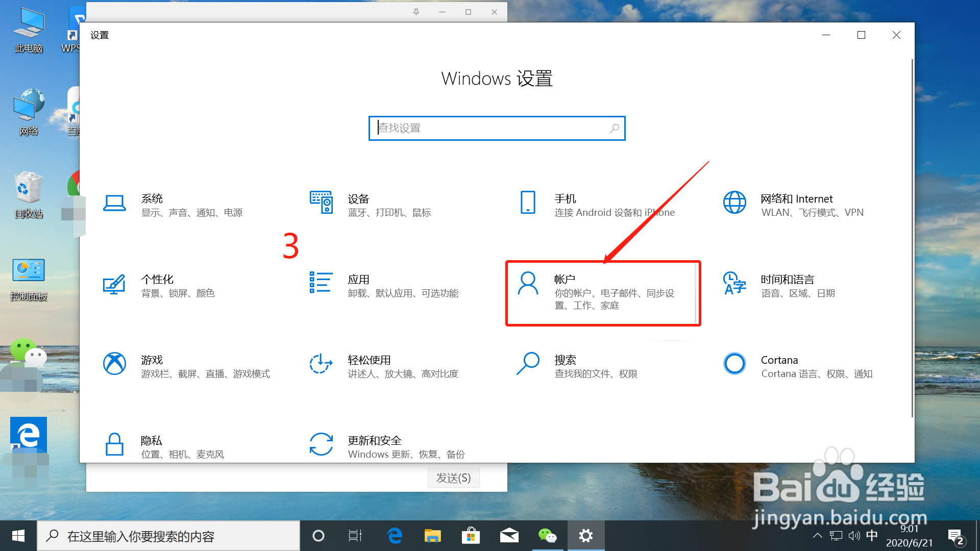Click pin icon in background window titlebar
Image resolution: width=980 pixels, height=551 pixels.
[416, 12]
